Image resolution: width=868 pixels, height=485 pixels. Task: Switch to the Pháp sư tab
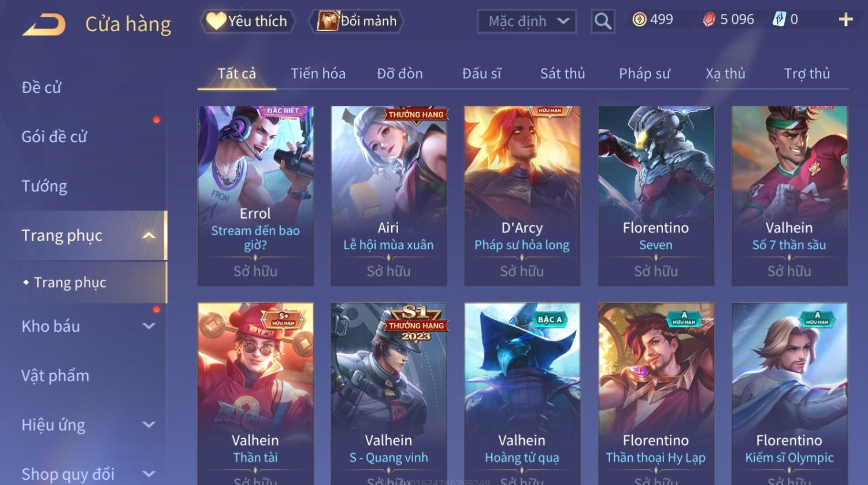(644, 73)
